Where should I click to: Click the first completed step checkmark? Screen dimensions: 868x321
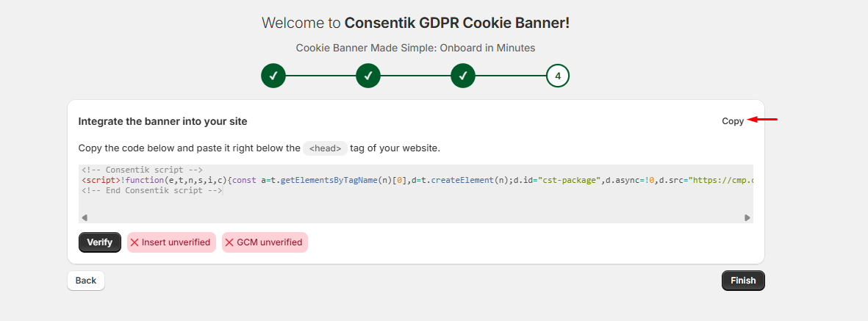(273, 76)
